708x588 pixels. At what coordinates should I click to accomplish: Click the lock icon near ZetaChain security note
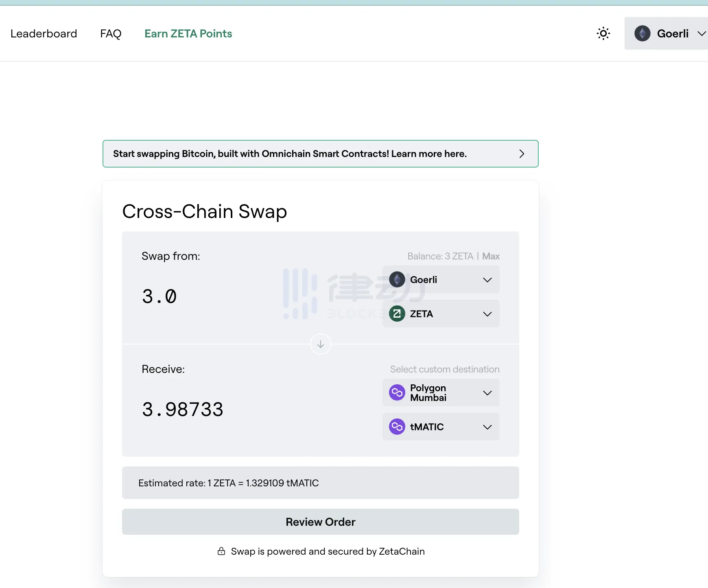221,551
